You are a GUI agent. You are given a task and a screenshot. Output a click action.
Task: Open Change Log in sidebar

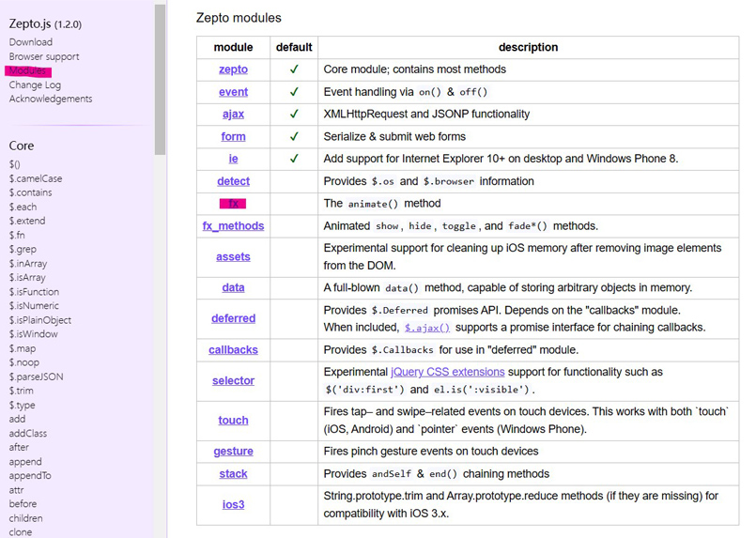[35, 85]
